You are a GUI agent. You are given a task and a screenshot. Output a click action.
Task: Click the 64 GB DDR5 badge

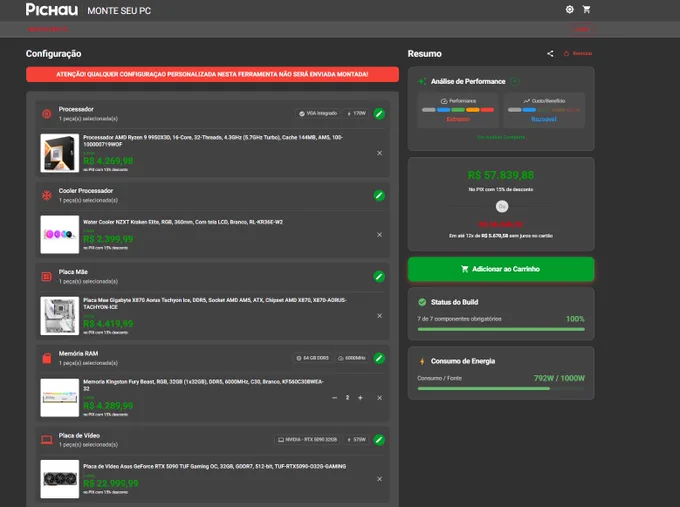coord(312,358)
